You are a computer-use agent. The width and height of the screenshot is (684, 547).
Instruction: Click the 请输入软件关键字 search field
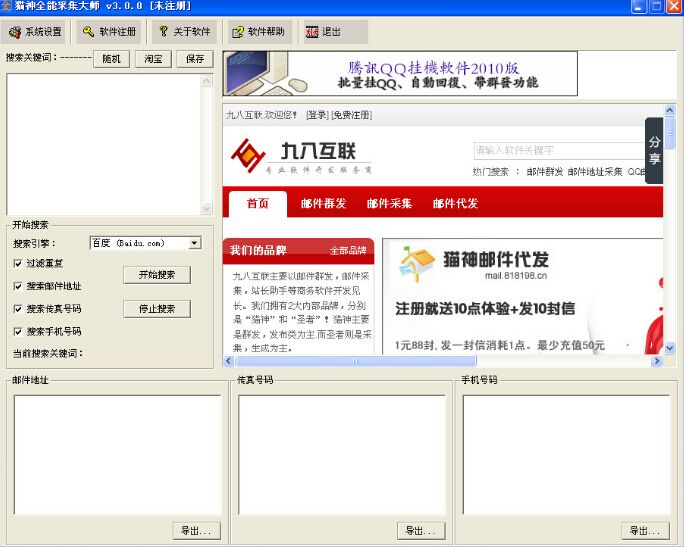click(555, 150)
